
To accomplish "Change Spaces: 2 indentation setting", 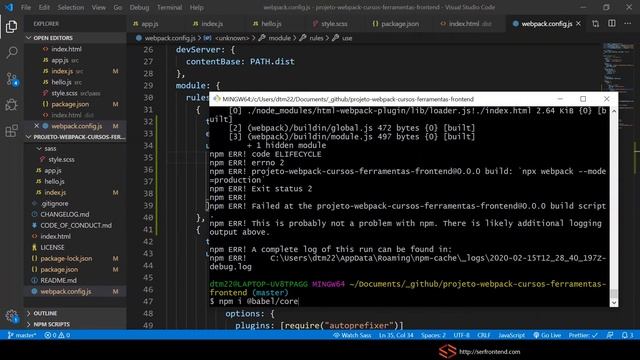I will [433, 335].
